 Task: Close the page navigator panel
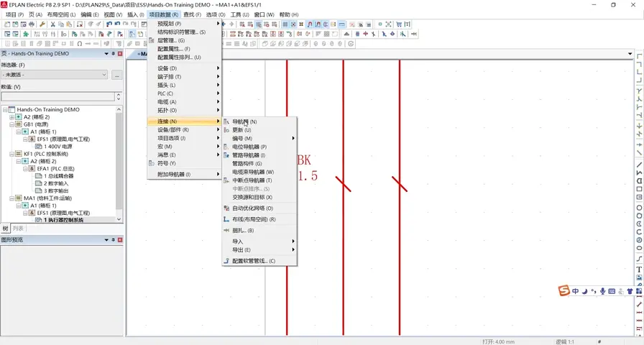pyautogui.click(x=120, y=53)
